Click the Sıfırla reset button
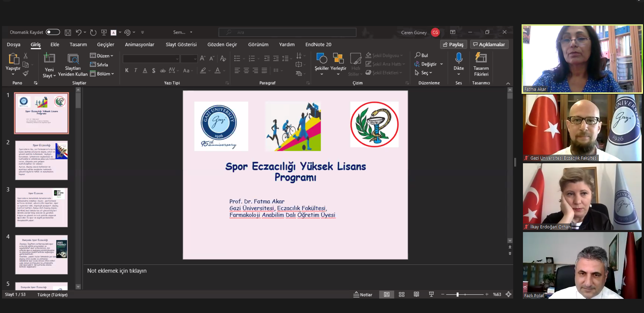The width and height of the screenshot is (644, 313). [99, 65]
